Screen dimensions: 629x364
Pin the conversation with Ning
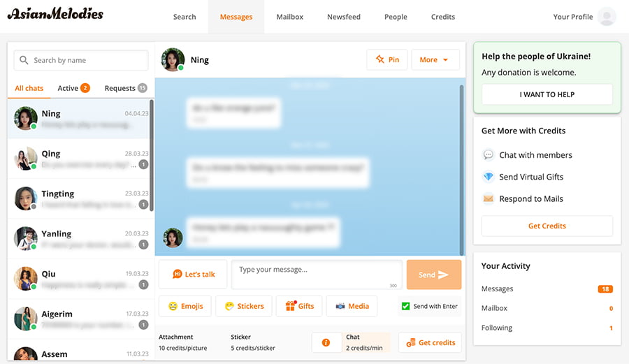click(x=387, y=59)
